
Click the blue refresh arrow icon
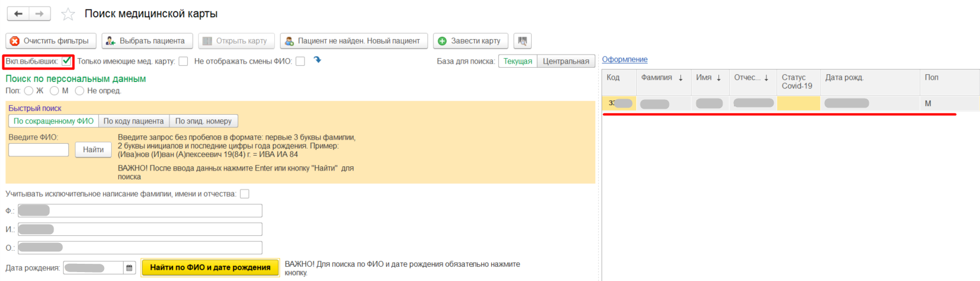(x=318, y=60)
